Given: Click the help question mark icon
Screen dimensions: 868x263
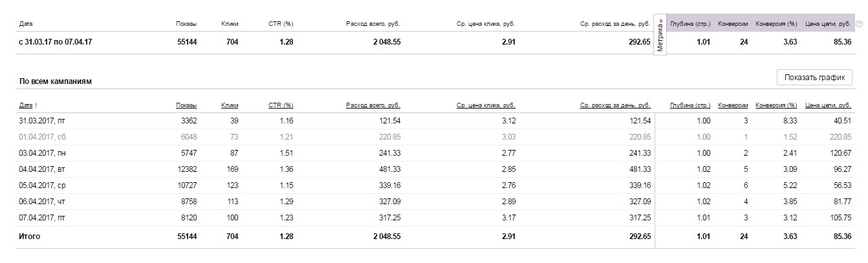Looking at the screenshot, I should 859,24.
